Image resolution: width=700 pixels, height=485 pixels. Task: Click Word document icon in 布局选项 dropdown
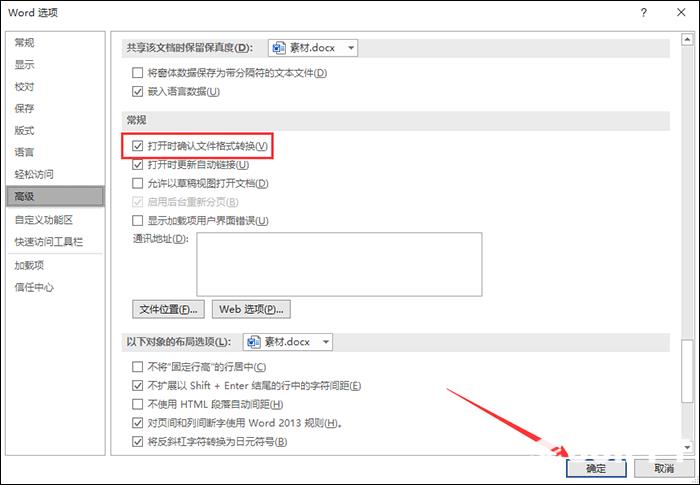254,342
